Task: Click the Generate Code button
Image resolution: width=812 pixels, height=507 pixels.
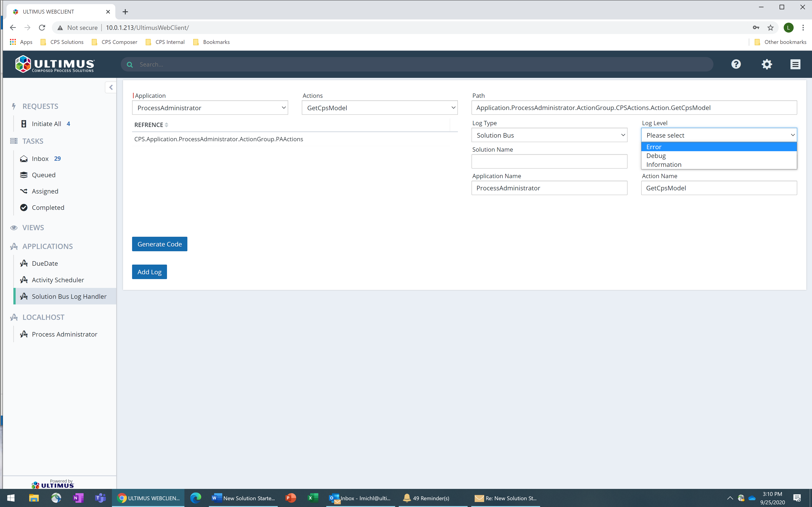Action: [x=159, y=244]
